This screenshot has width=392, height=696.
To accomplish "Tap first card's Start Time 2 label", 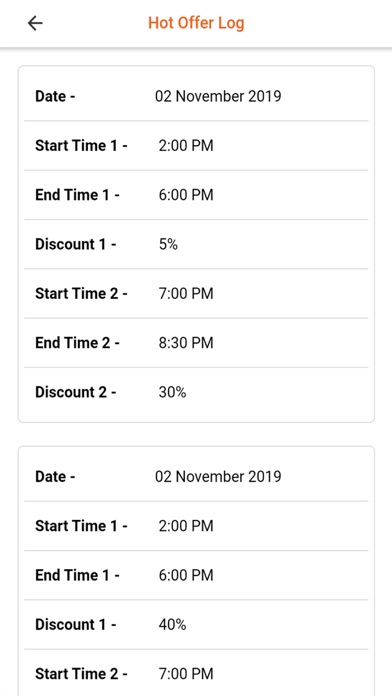I will point(81,293).
